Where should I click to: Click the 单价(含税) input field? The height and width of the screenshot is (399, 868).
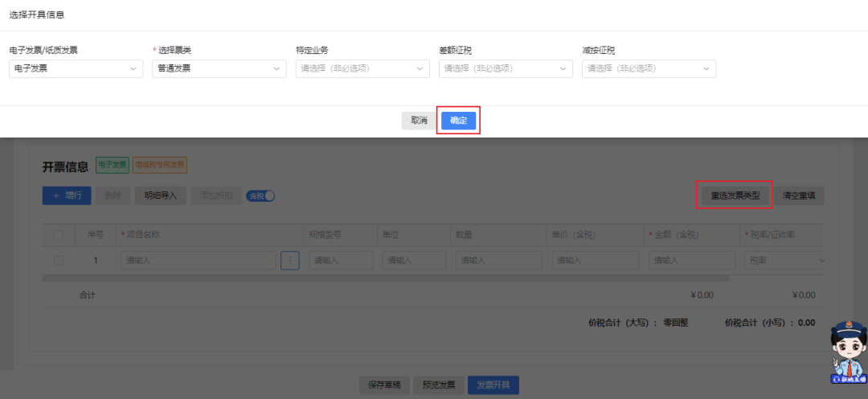(596, 261)
